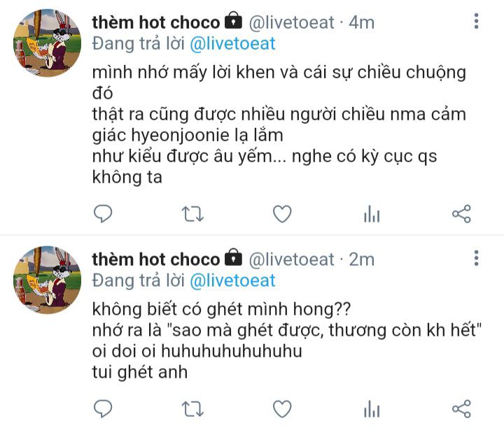Reply to the second tweet using comment icon
The width and height of the screenshot is (504, 428).
coord(103,408)
